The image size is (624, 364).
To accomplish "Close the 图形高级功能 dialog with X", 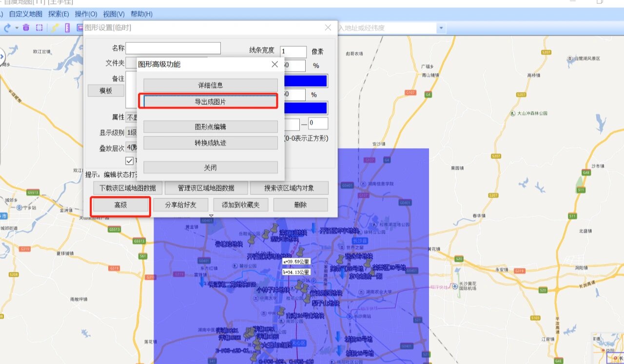I will [x=275, y=64].
